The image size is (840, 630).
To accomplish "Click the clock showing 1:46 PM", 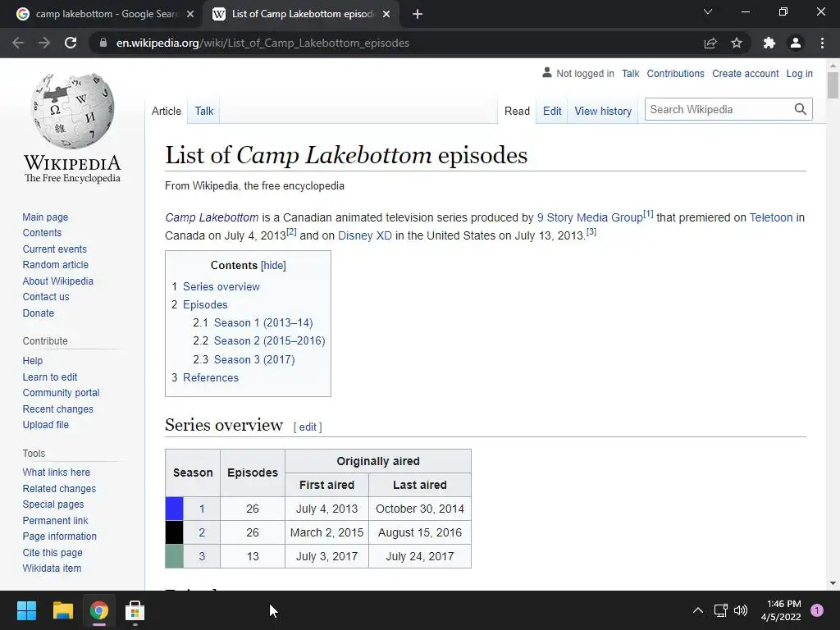I will click(783, 604).
